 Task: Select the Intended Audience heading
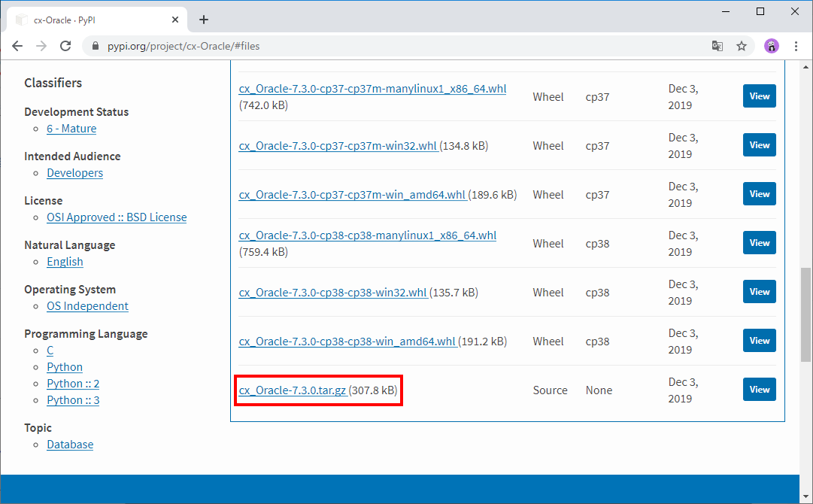72,156
